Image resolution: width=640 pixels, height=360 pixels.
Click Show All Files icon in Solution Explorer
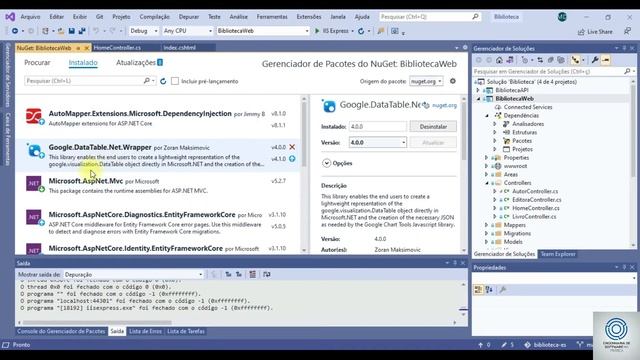coord(561,60)
